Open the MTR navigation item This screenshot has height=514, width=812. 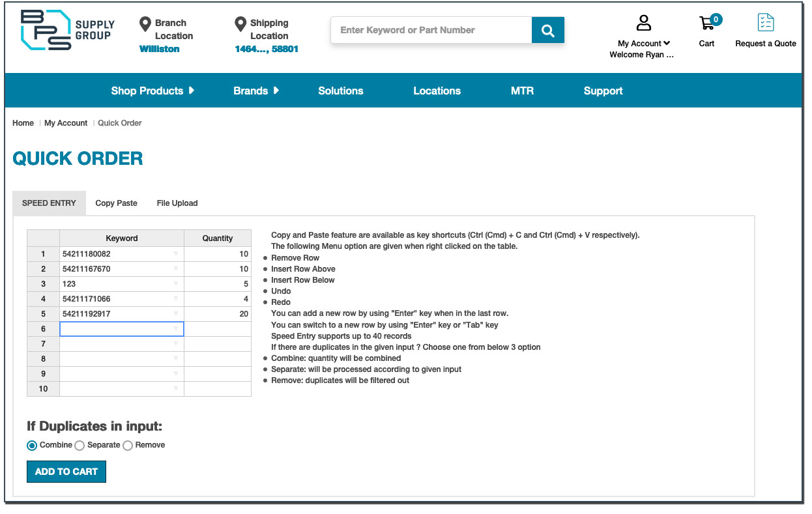(522, 91)
